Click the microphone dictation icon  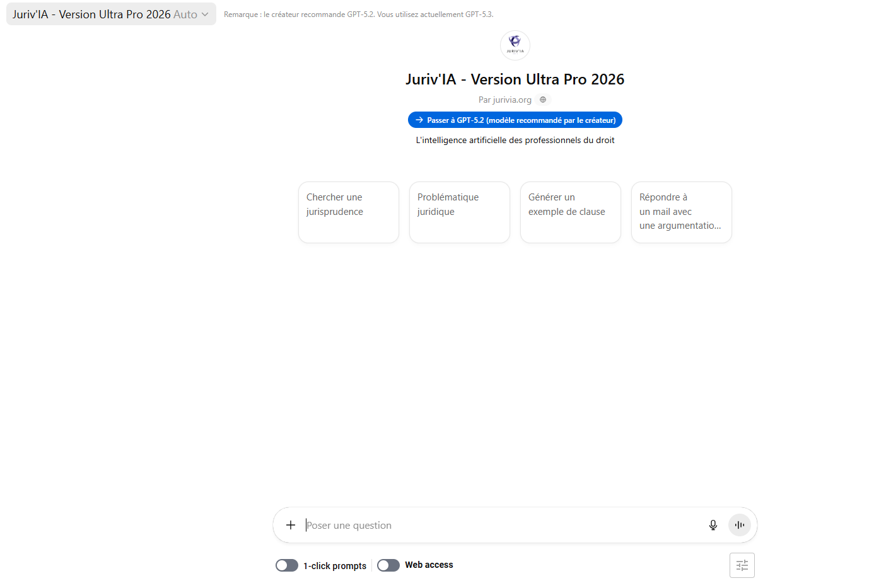point(713,525)
